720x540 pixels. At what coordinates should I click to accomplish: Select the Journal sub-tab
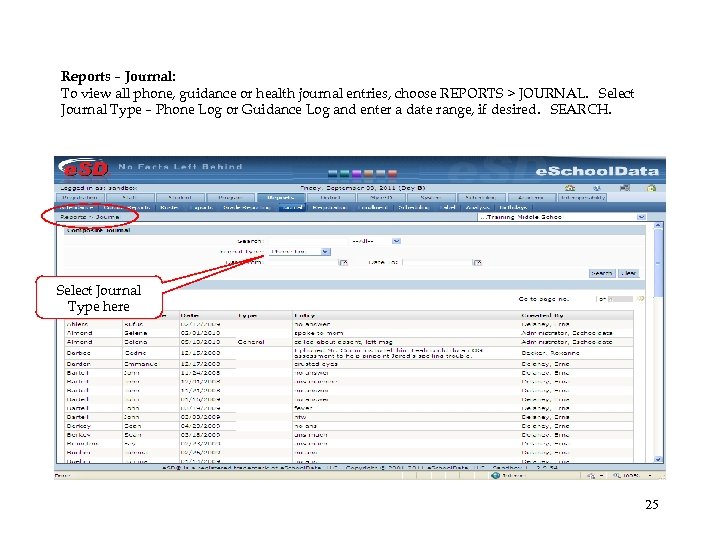(x=292, y=208)
